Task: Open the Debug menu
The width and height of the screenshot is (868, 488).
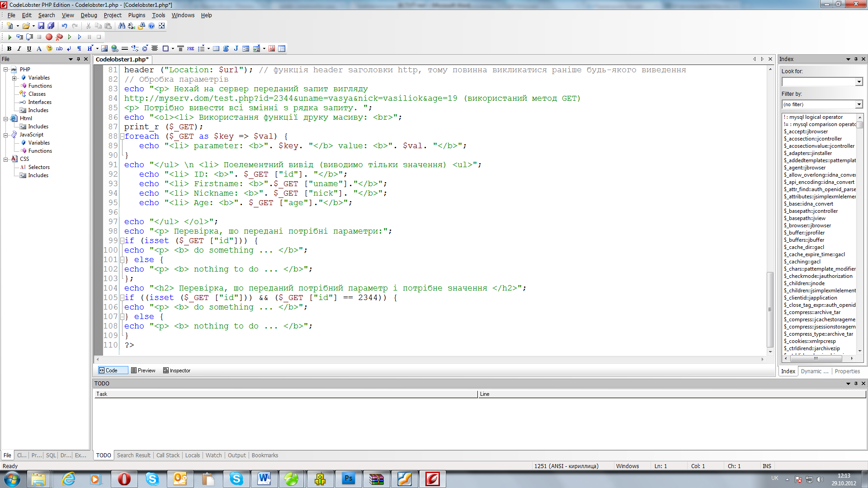Action: (x=89, y=15)
